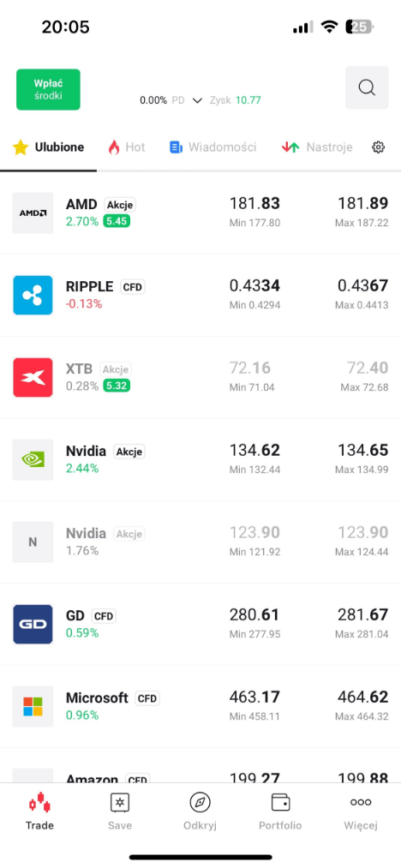Screen dimensions: 401x868
Task: Tap the Więcej three-dots icon
Action: coord(361,802)
